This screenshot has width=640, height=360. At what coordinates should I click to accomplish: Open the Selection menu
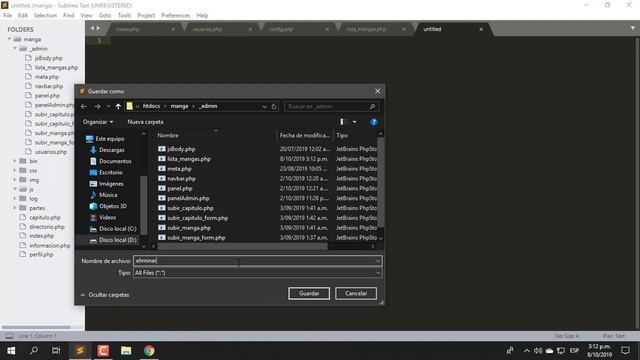45,15
